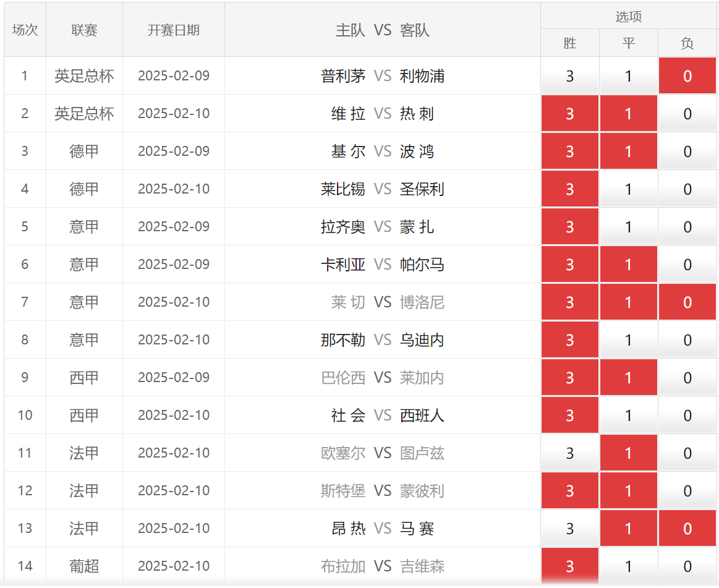Viewport: 719px width, 588px height.
Task: Toggle win option 3 for 基尔 VS 波鸿
Action: 569,151
